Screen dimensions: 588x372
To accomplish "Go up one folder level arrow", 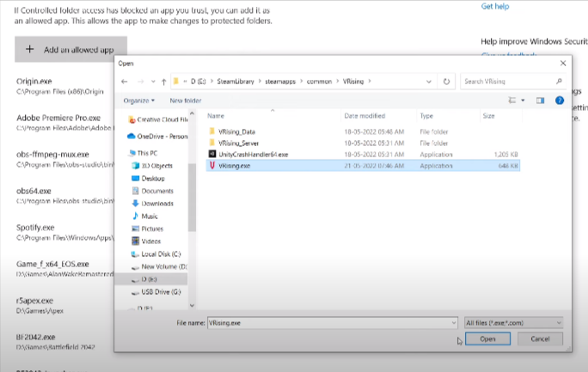I will coord(164,82).
